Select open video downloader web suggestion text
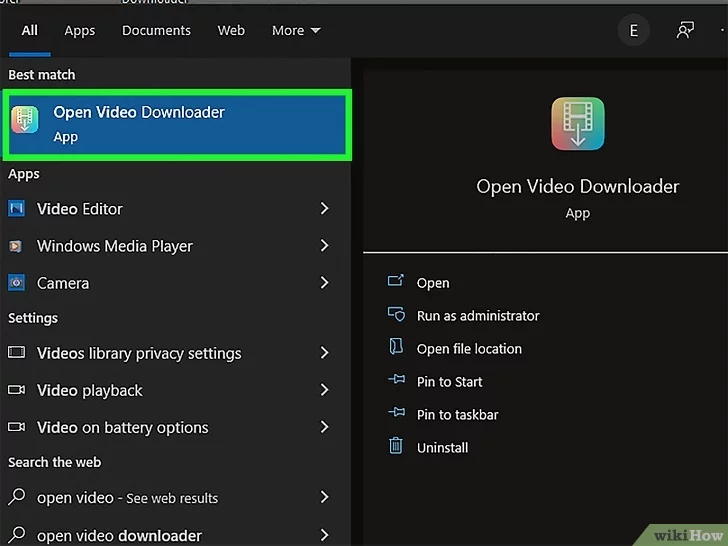Image resolution: width=728 pixels, height=546 pixels. coord(119,536)
